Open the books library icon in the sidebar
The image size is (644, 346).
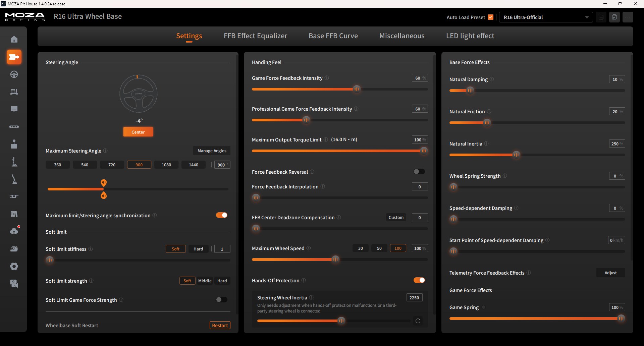14,214
